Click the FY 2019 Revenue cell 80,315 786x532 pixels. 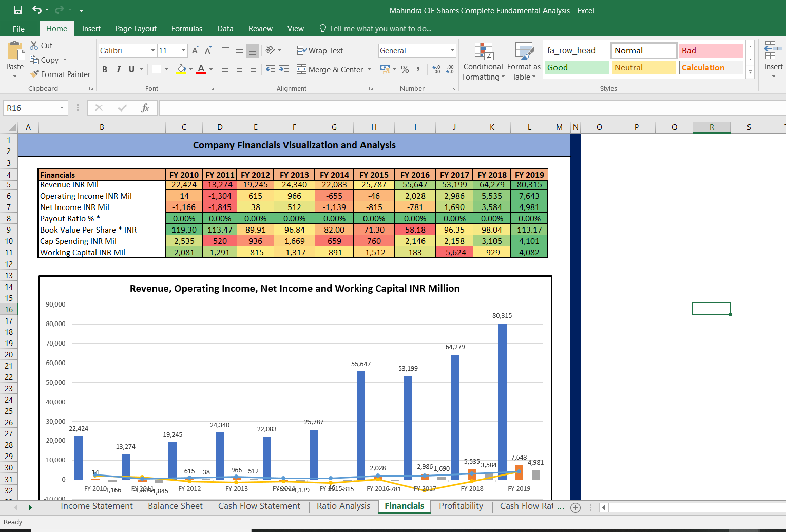pos(529,185)
